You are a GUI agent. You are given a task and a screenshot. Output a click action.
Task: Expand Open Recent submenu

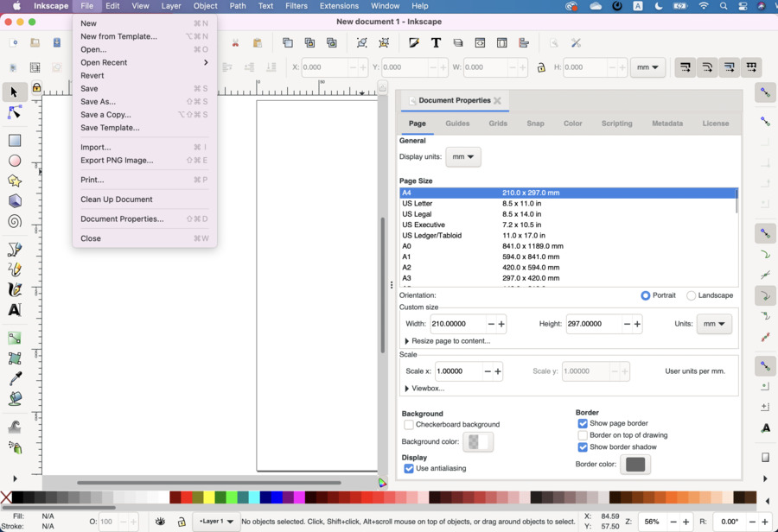143,62
